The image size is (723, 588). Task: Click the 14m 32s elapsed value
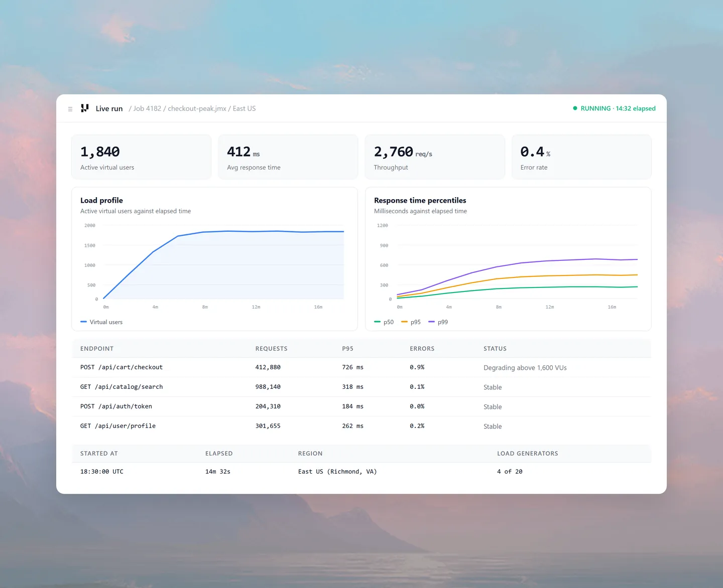pyautogui.click(x=218, y=472)
